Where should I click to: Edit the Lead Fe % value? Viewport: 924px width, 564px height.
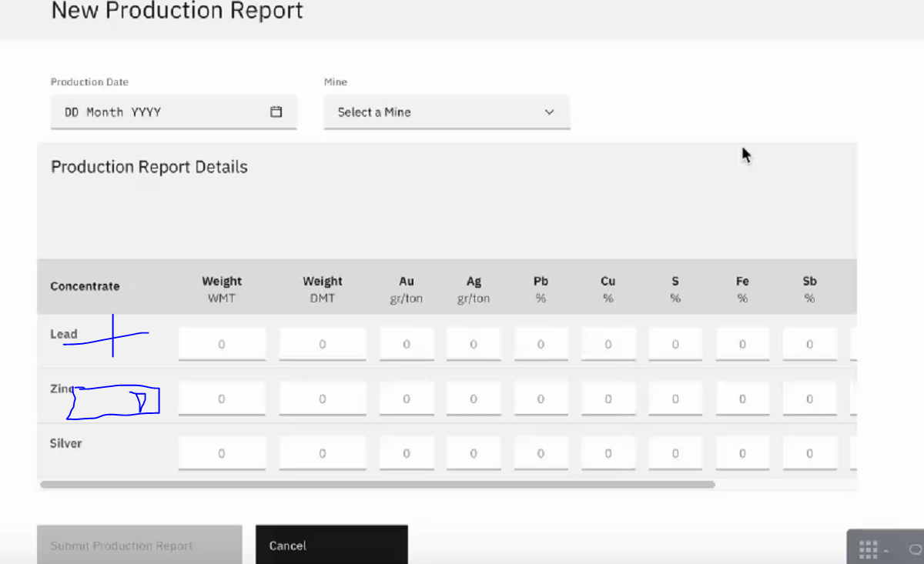(x=742, y=344)
